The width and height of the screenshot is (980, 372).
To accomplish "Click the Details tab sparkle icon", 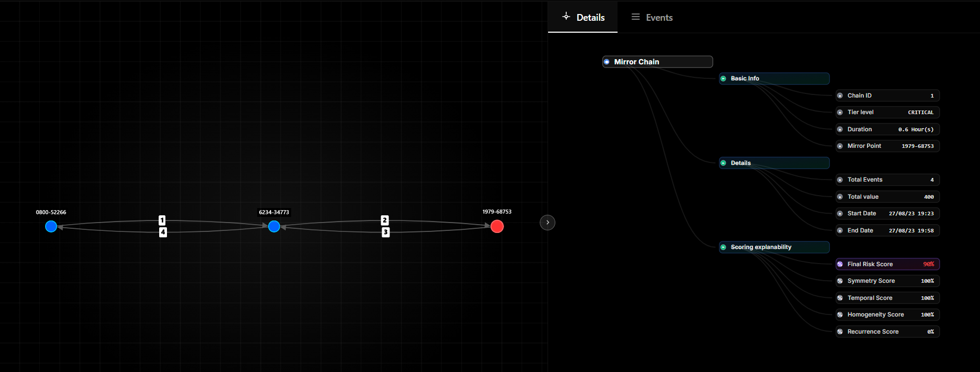I will tap(566, 17).
